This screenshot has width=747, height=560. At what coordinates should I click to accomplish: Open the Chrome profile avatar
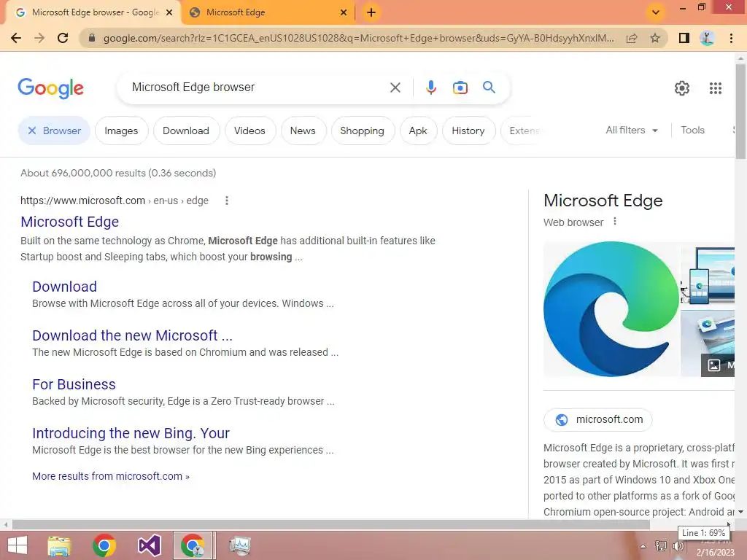click(707, 38)
